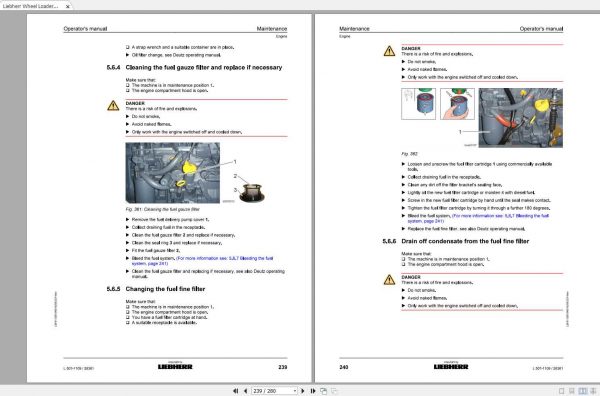This screenshot has width=600, height=396.
Task: Click the top DANGER warning triangle on page 240
Action: (x=390, y=51)
